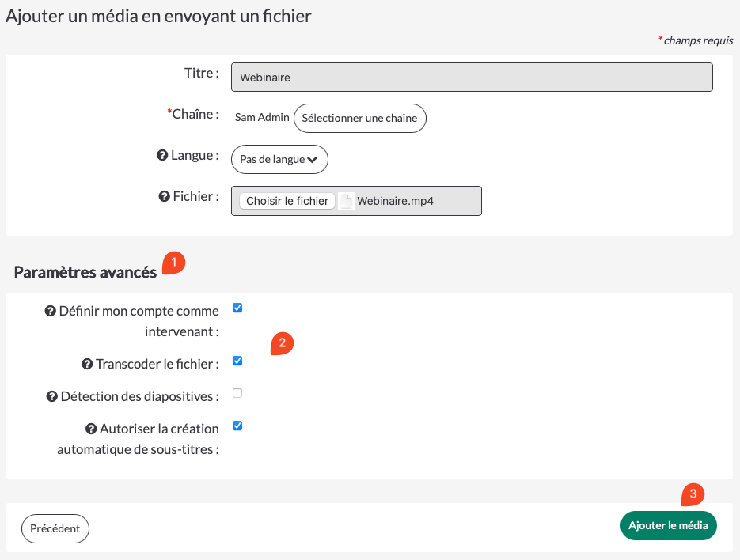Open the Langue dropdown
The width and height of the screenshot is (740, 560).
279,159
